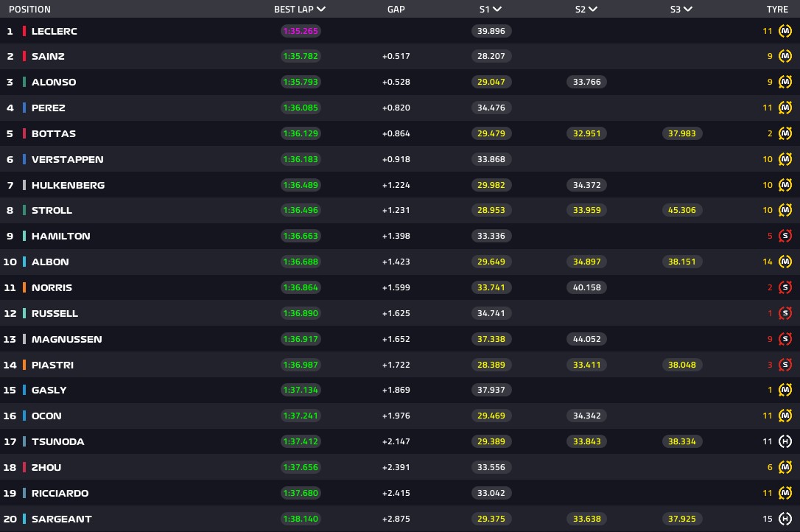Select the TYRE column header
800x532 pixels.
coord(779,9)
